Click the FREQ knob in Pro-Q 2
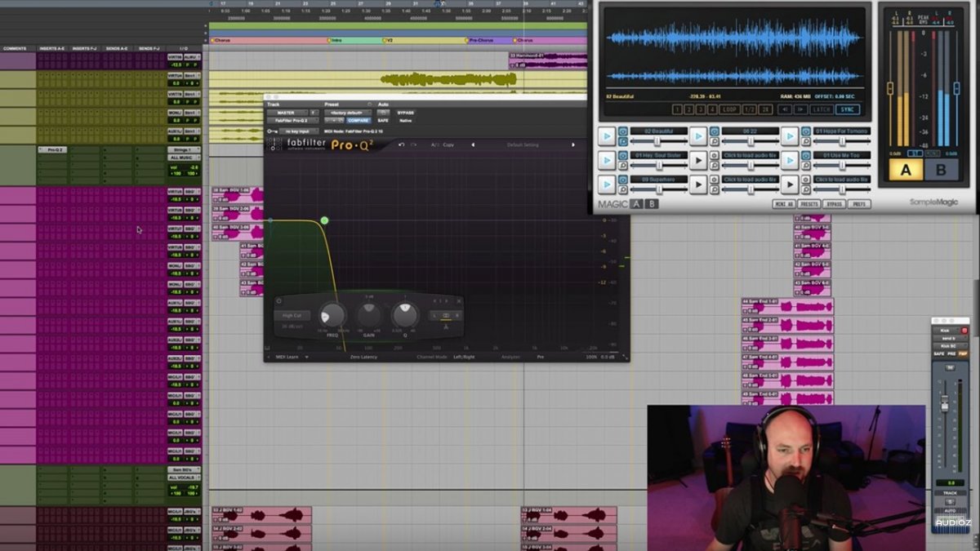980x551 pixels. tap(332, 315)
